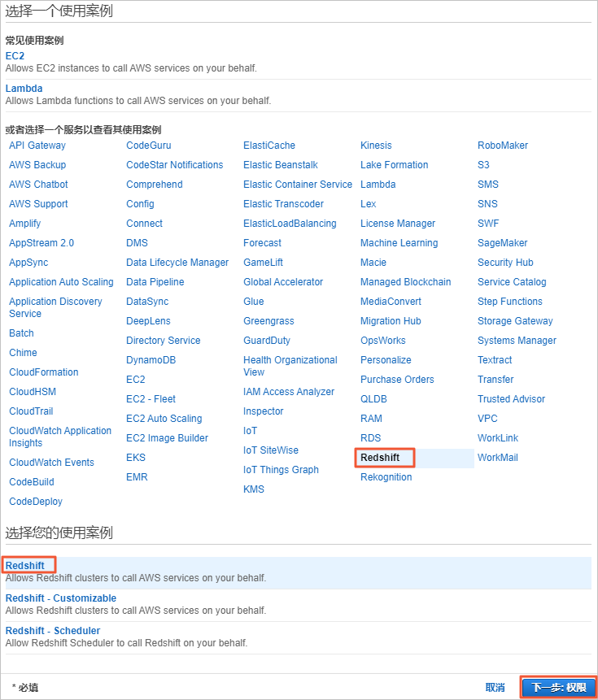Select AWS Chatbot from services
The image size is (598, 700).
tap(38, 185)
